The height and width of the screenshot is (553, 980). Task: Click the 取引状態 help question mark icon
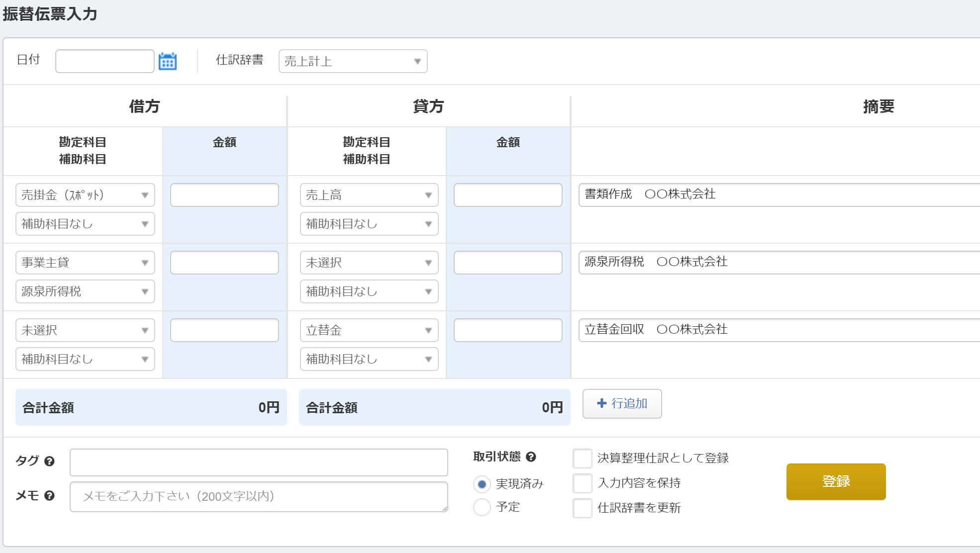(x=531, y=457)
